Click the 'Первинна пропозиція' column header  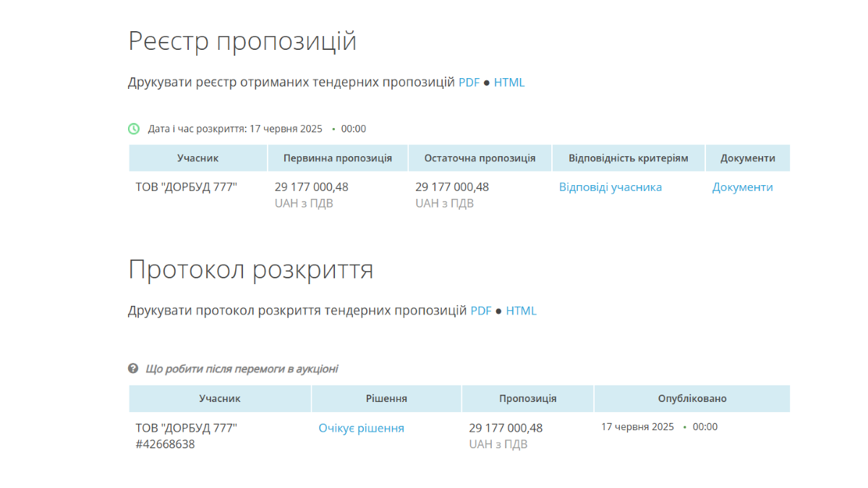338,158
